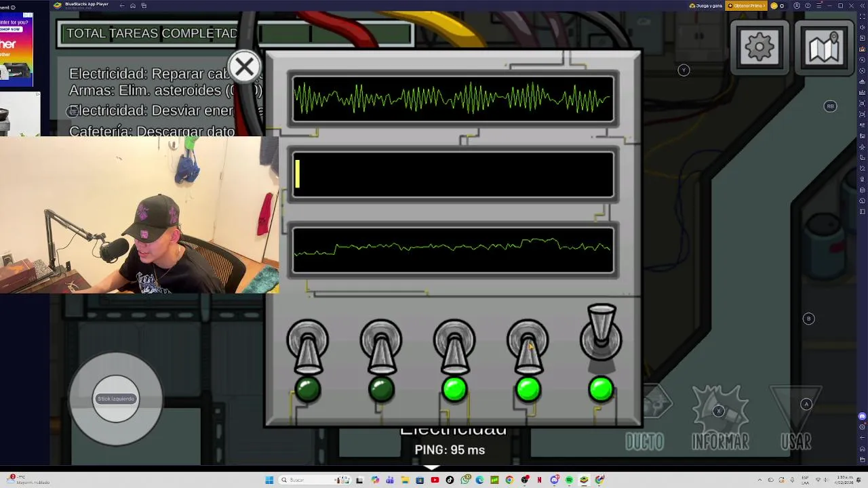Viewport: 868px width, 488px height.
Task: Open the game settings gear
Action: [759, 47]
